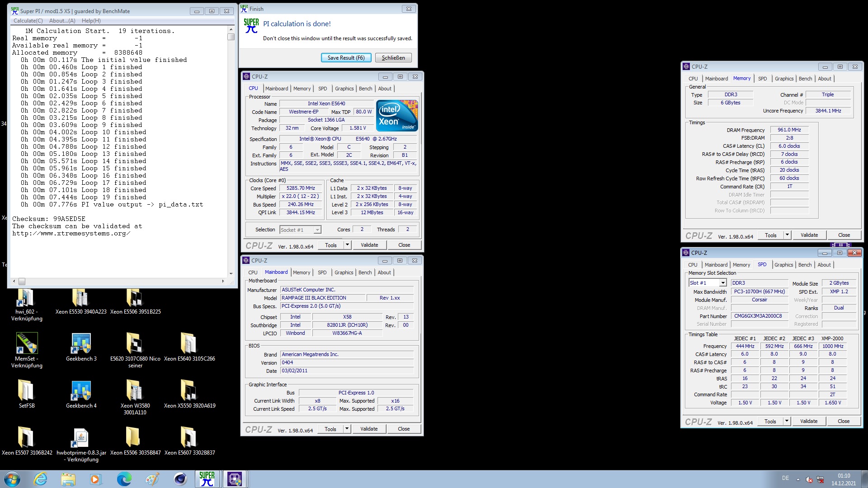Launch Internet Explorer from taskbar
The image size is (868, 488).
point(40,479)
